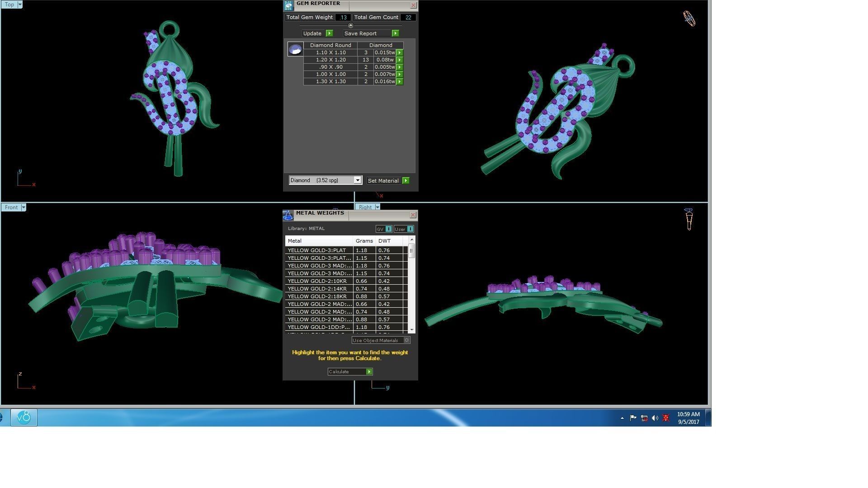Click the ring view icon in top-right viewport
Screen dimensions: 868x488
(689, 19)
